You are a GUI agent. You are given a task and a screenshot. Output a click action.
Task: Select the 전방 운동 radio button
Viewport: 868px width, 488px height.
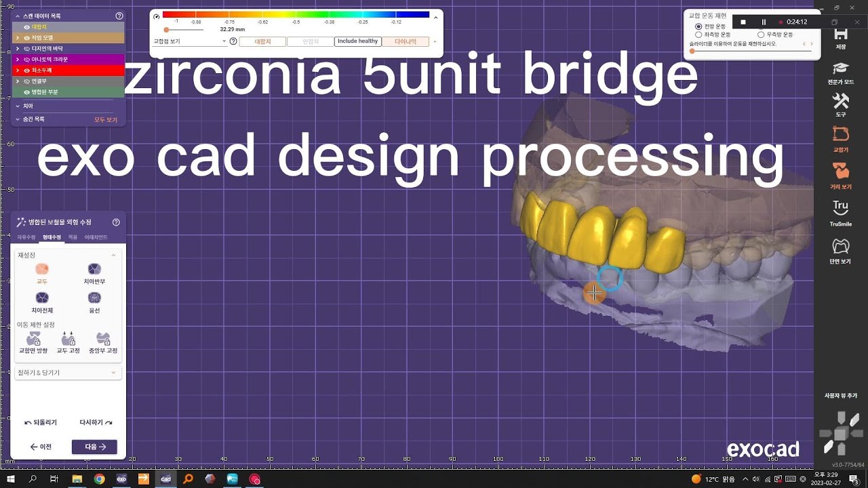(x=698, y=26)
